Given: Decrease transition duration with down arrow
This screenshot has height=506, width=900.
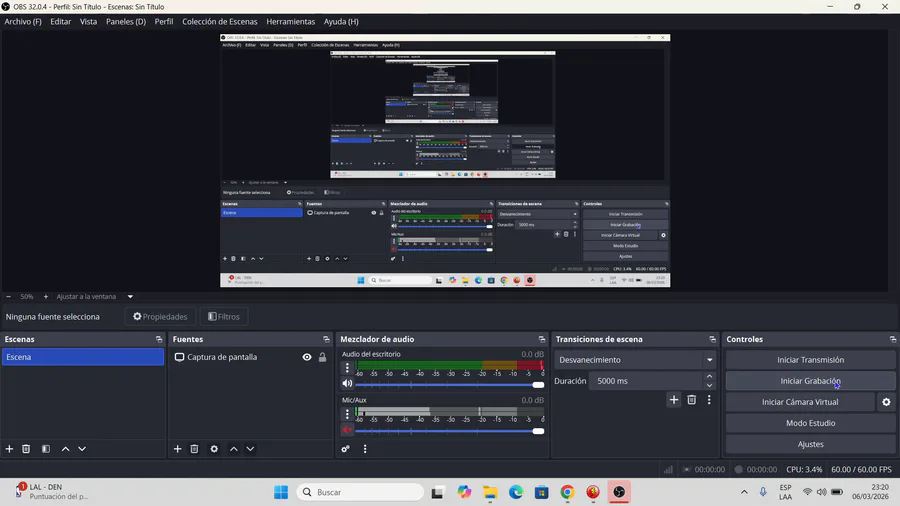Looking at the screenshot, I should pos(709,386).
